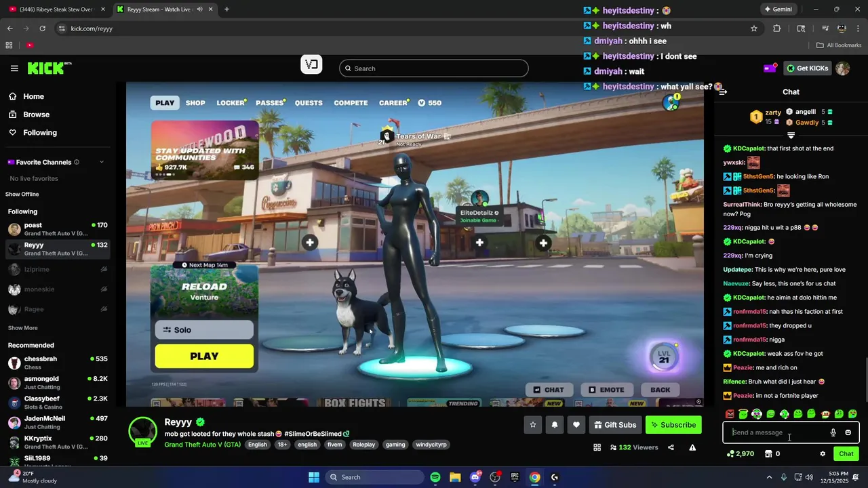Screen dimensions: 868x488
Task: Click Reyyy's channel avatar with LIVE badge
Action: point(143,432)
